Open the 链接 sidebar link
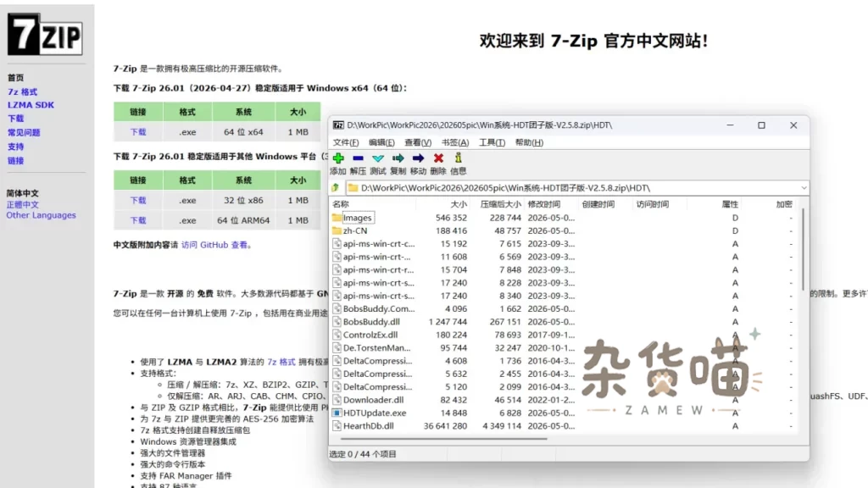 pos(15,161)
